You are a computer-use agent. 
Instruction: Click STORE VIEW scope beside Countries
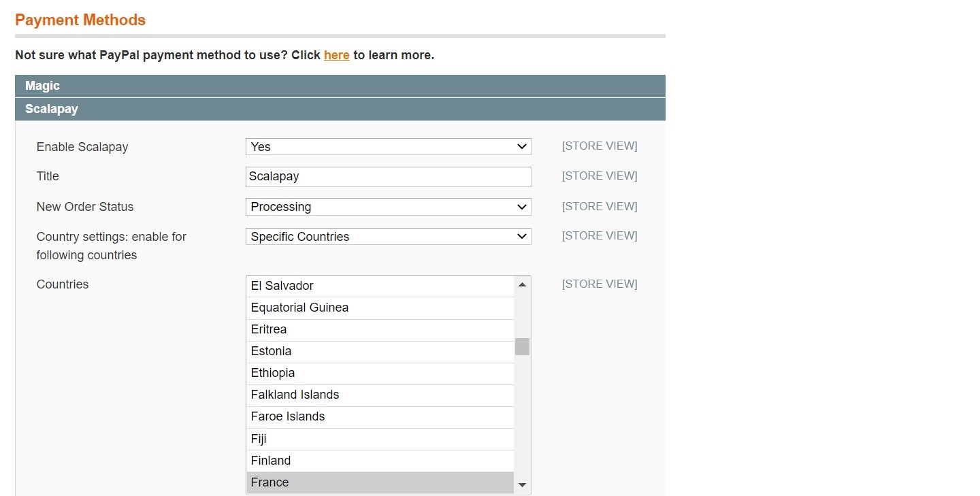[600, 284]
